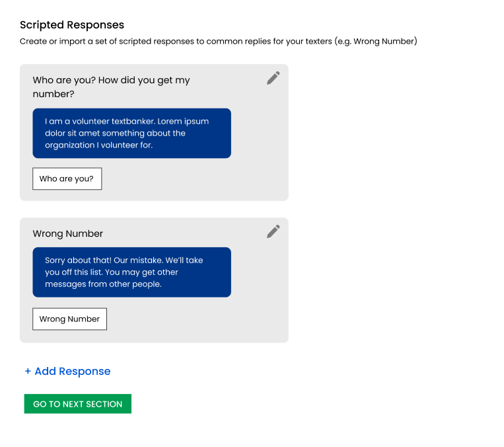Screen dimensions: 504x447
Task: Edit the "Who are you?" scripted response
Action: tap(273, 78)
